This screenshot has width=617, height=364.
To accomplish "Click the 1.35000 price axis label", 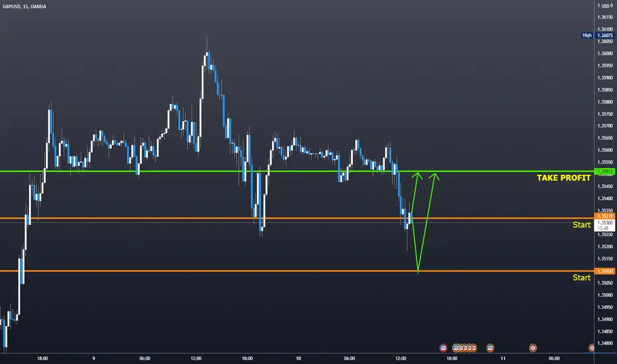I will pos(605,295).
